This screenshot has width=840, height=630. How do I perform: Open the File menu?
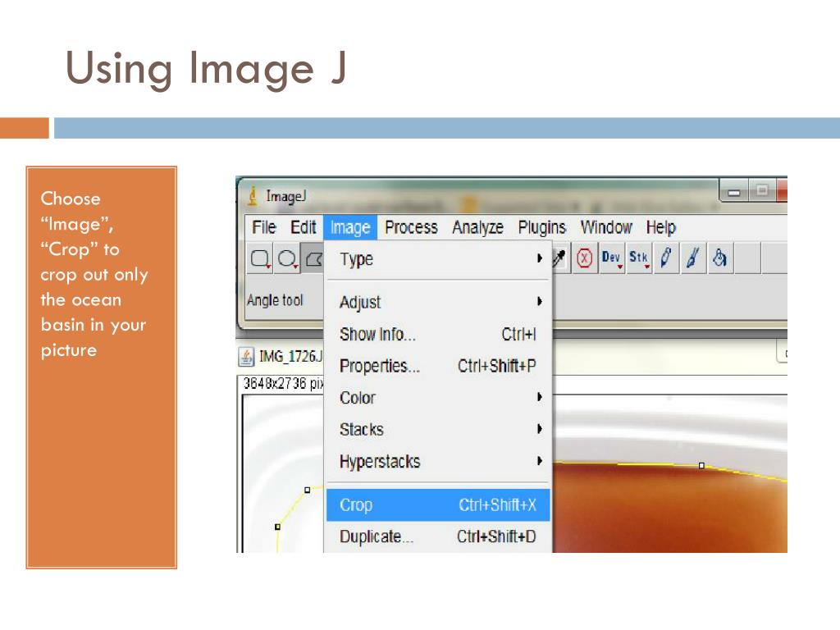click(x=264, y=227)
